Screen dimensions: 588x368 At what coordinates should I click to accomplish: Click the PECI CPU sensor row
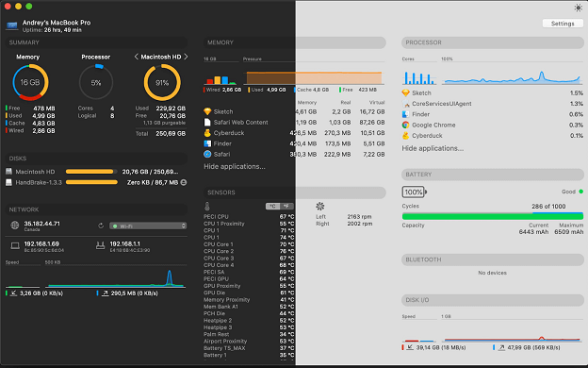[249, 217]
